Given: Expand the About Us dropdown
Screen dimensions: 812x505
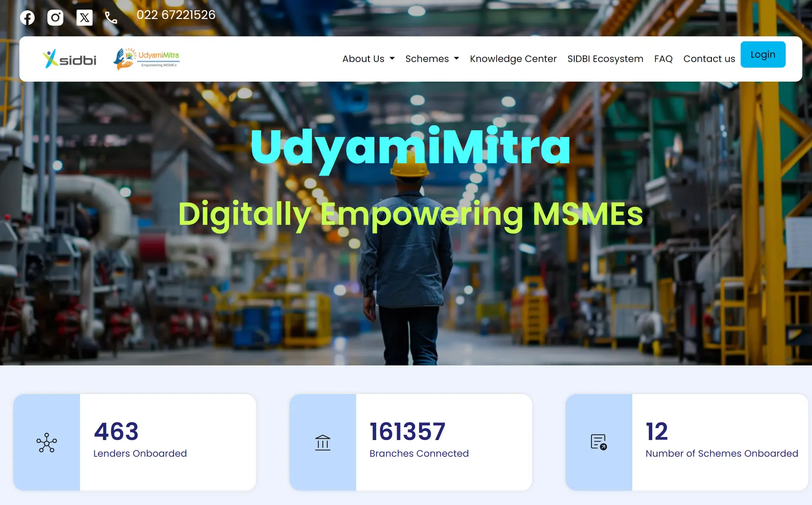Looking at the screenshot, I should tap(368, 59).
